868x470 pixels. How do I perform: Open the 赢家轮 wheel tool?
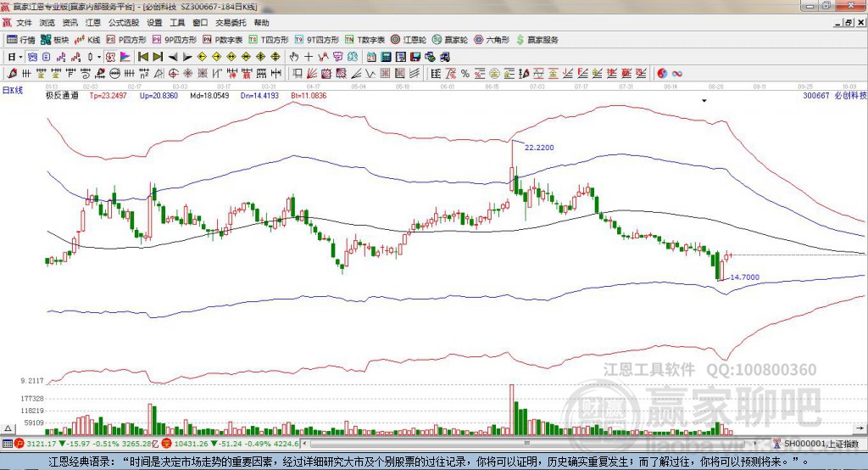pos(450,40)
